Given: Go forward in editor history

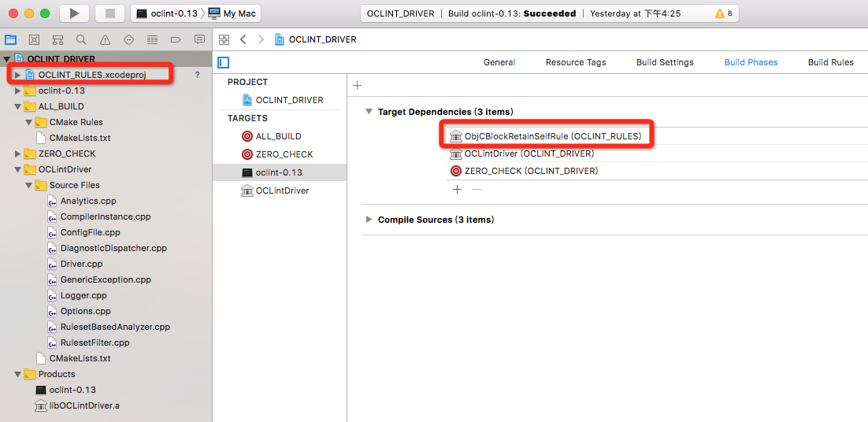Looking at the screenshot, I should (x=262, y=39).
